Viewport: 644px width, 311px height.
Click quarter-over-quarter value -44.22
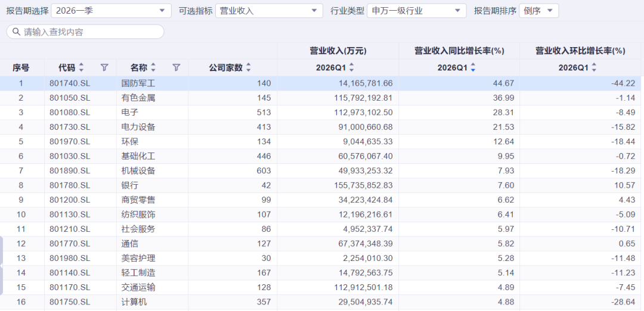click(623, 83)
